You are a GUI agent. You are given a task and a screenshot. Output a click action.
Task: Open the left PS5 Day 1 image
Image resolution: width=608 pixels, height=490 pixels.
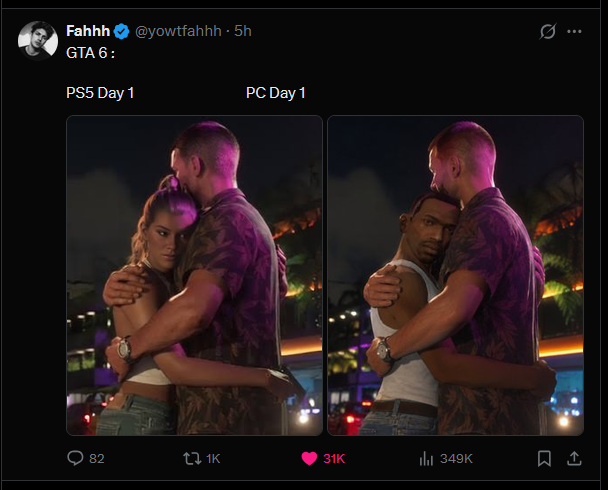click(194, 275)
